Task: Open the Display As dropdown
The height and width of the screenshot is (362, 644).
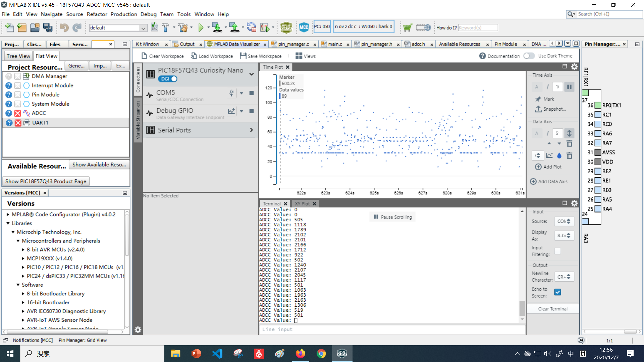Action: pyautogui.click(x=564, y=236)
